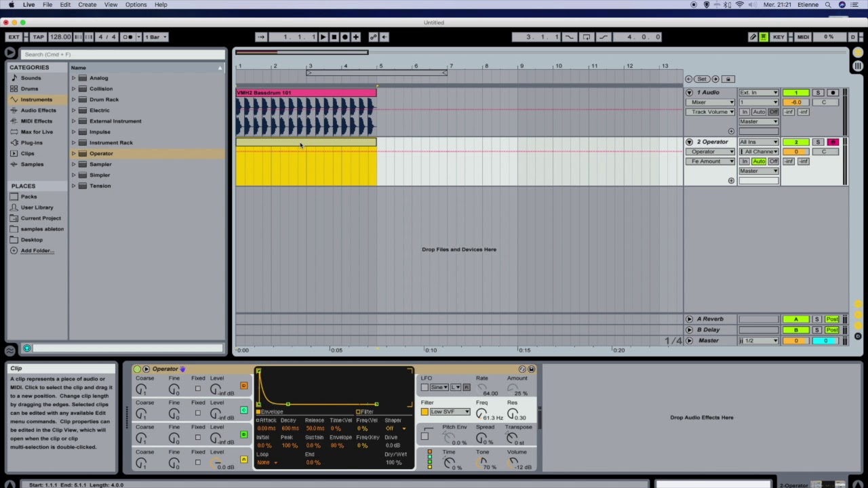
Task: Click the Operator Volume knob
Action: tap(513, 462)
